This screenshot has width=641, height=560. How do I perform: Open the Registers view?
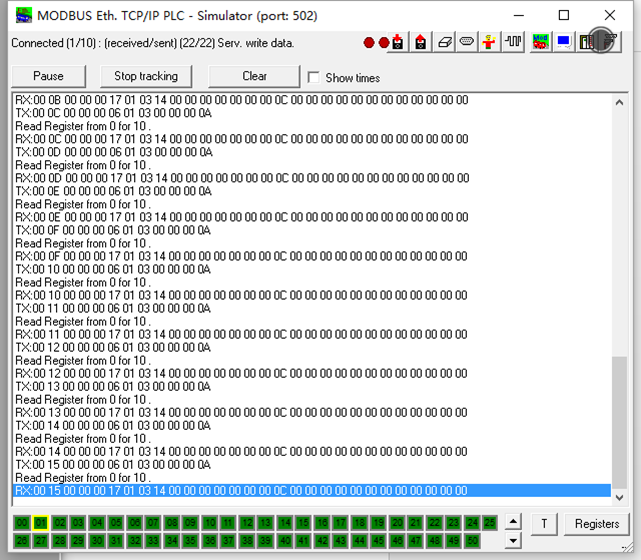596,524
